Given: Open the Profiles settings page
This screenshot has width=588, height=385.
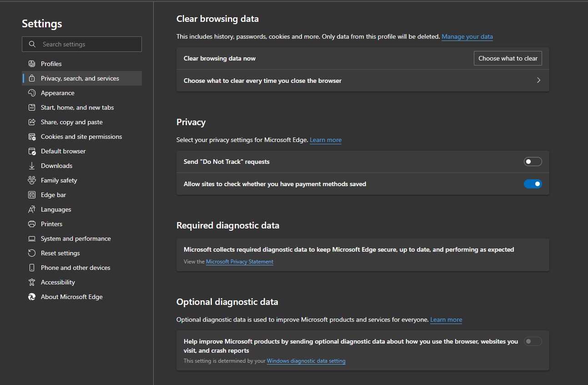Looking at the screenshot, I should (82, 64).
